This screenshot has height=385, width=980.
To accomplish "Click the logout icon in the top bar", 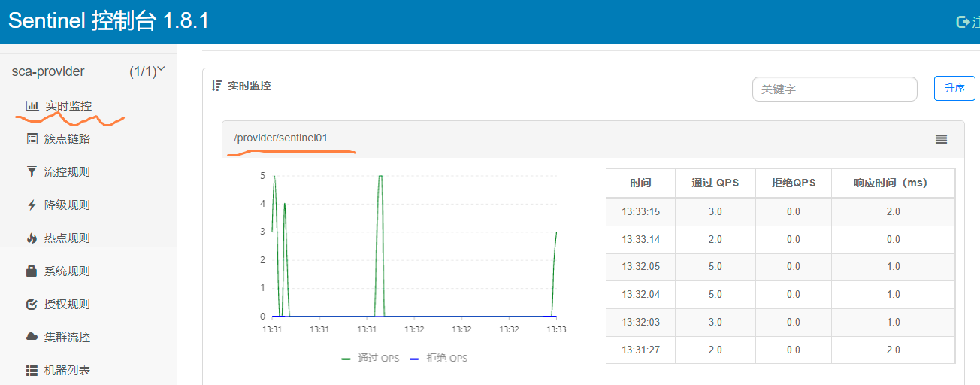I will pyautogui.click(x=962, y=22).
